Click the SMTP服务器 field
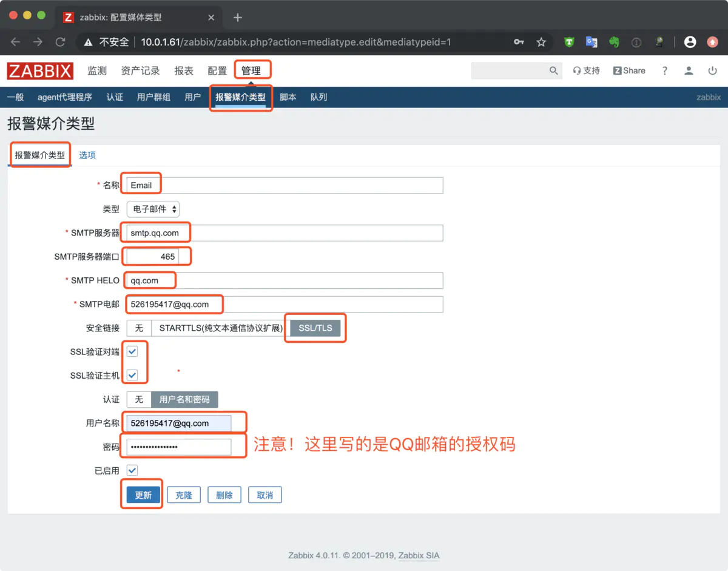 click(285, 232)
